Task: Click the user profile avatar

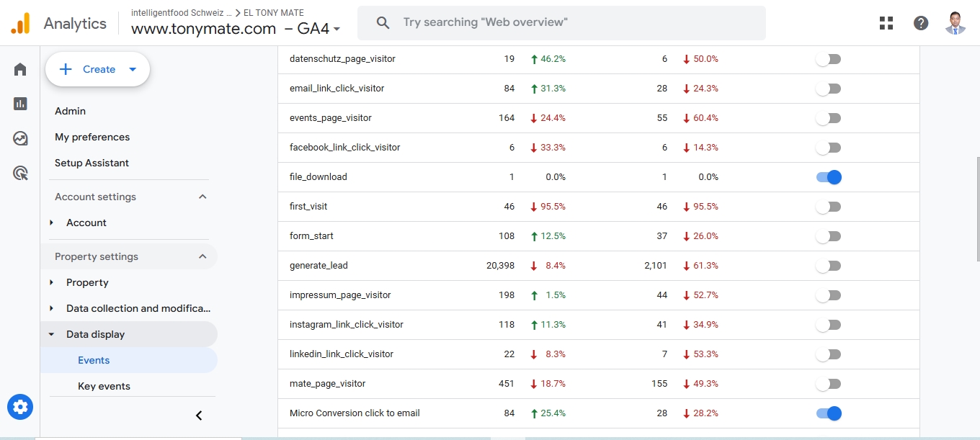Action: point(955,23)
